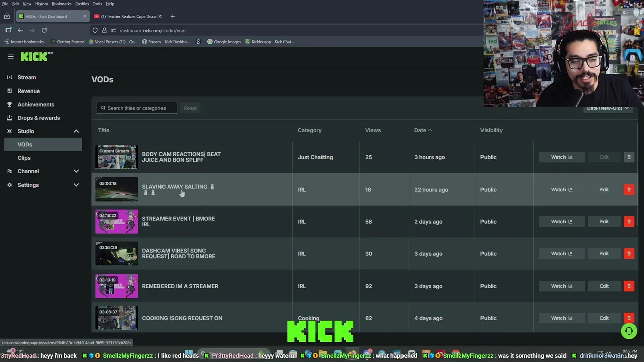
Task: Open the Date (New-Old) sort dropdown
Action: 608,108
